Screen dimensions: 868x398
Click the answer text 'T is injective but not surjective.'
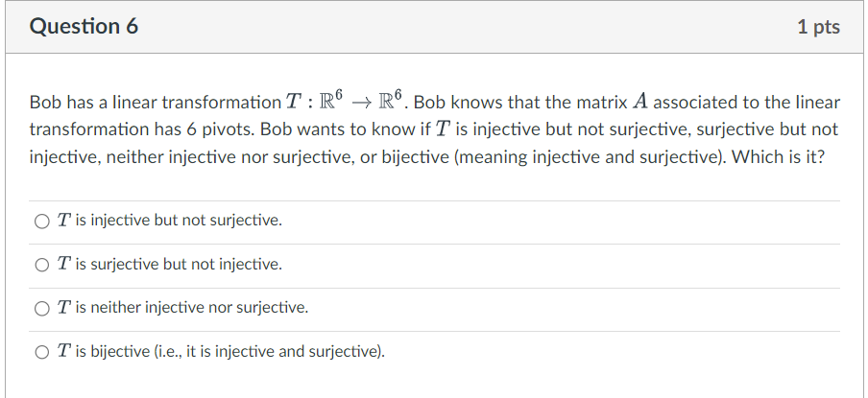(x=169, y=220)
